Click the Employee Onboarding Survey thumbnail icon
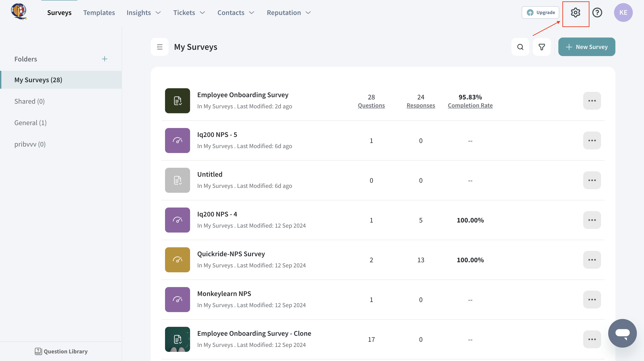This screenshot has height=361, width=644. [x=177, y=101]
